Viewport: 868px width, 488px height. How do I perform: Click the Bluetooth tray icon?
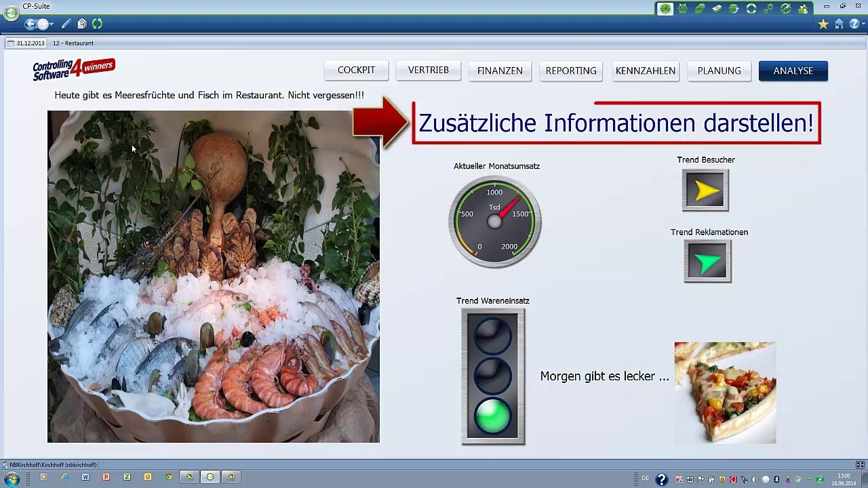pyautogui.click(x=776, y=479)
